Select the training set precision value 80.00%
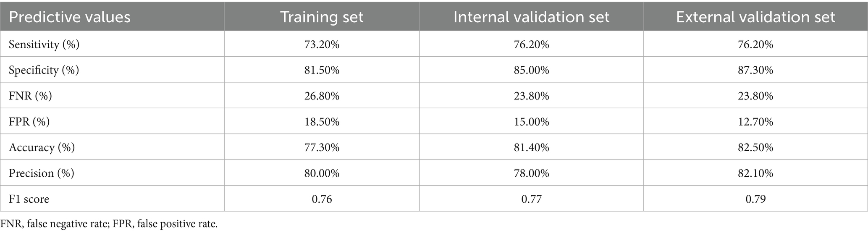The image size is (868, 233). (x=322, y=173)
